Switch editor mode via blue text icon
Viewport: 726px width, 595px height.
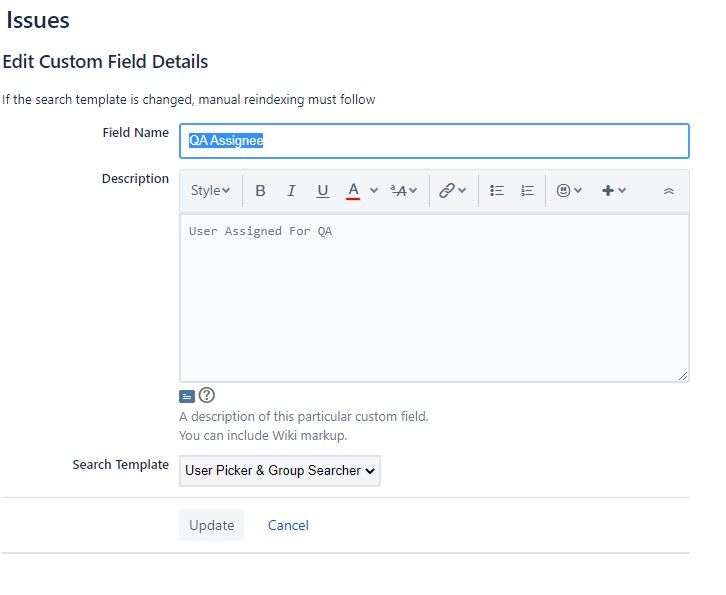click(x=187, y=396)
